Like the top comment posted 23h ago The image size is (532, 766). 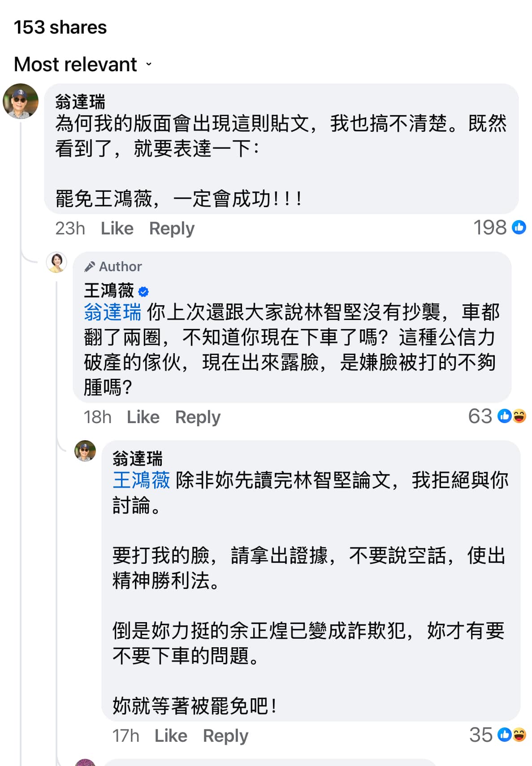[117, 229]
